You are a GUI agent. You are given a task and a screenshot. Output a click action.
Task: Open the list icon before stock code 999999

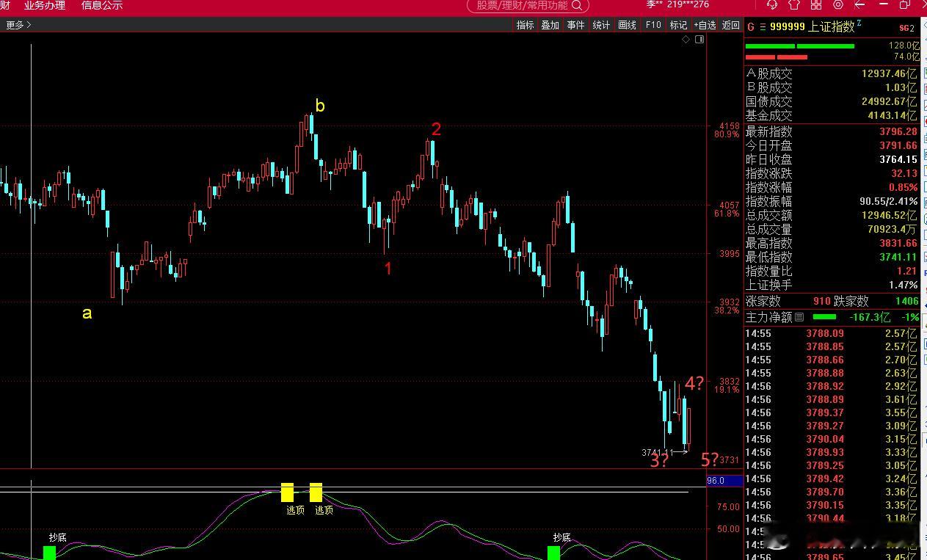pos(763,27)
